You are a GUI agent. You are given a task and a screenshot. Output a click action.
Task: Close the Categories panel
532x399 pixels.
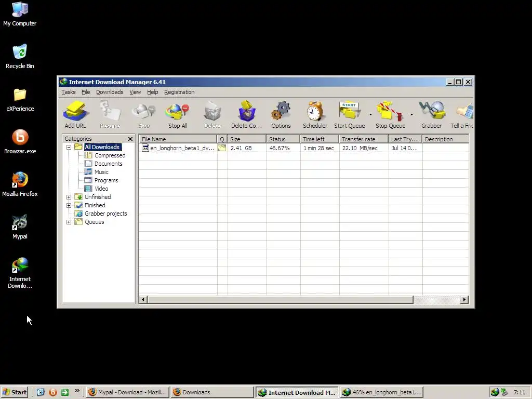point(130,139)
